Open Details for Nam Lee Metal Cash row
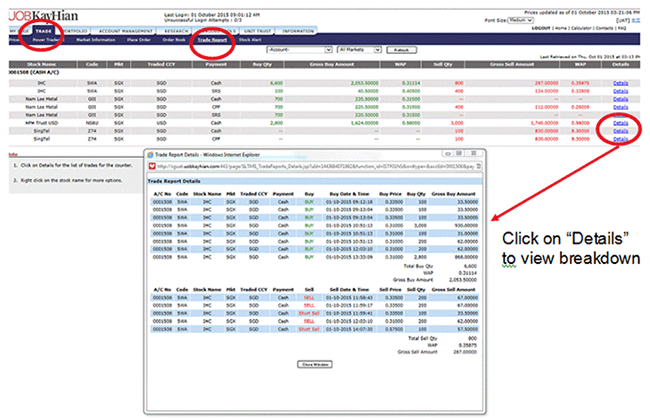This screenshot has height=419, width=650. point(621,99)
